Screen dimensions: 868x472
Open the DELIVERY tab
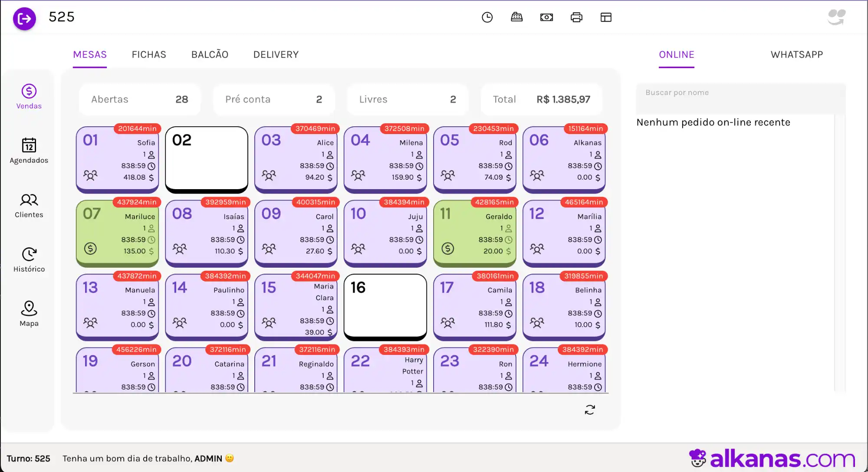pos(276,55)
